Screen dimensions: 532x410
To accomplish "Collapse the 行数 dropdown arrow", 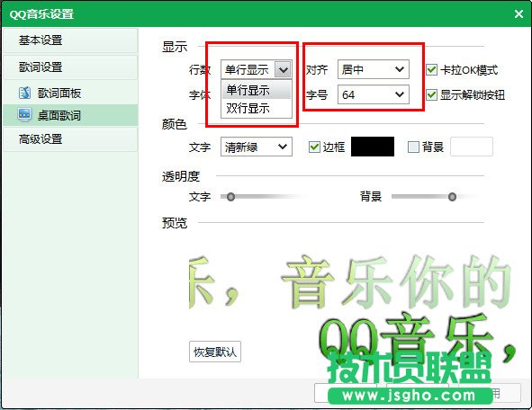I will 283,70.
